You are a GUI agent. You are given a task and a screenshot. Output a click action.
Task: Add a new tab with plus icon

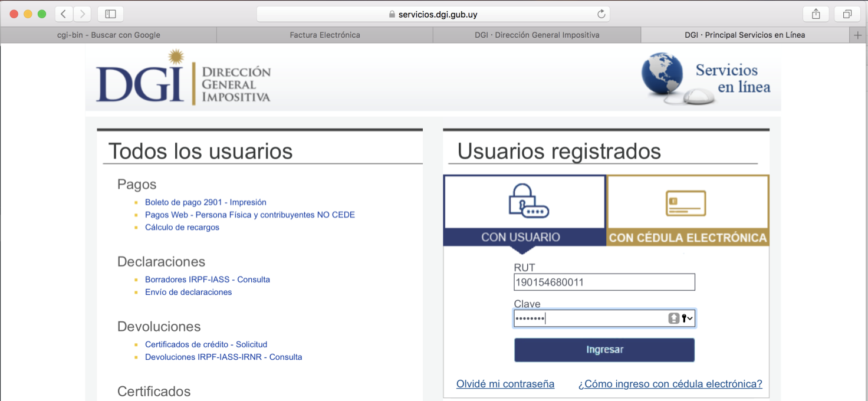858,35
